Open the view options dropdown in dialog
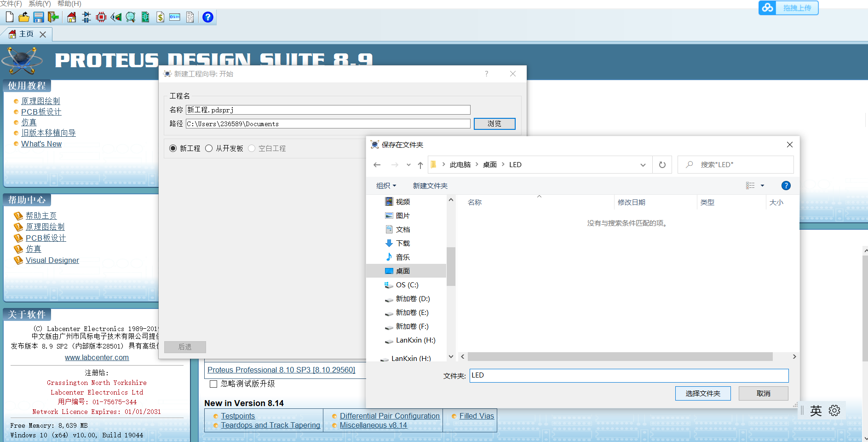The height and width of the screenshot is (442, 868). (x=763, y=186)
